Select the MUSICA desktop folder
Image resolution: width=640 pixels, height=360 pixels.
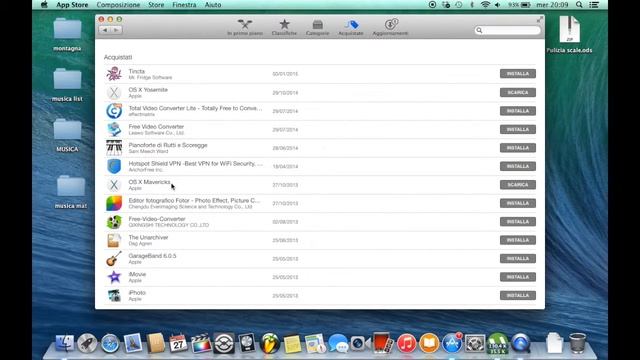coord(67,135)
